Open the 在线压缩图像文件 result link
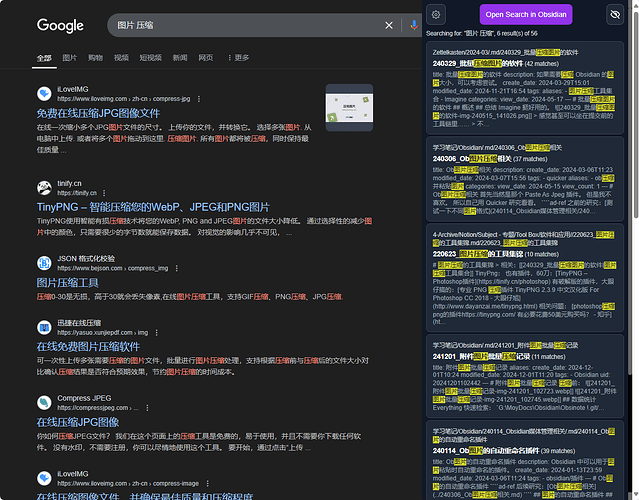 [145, 496]
